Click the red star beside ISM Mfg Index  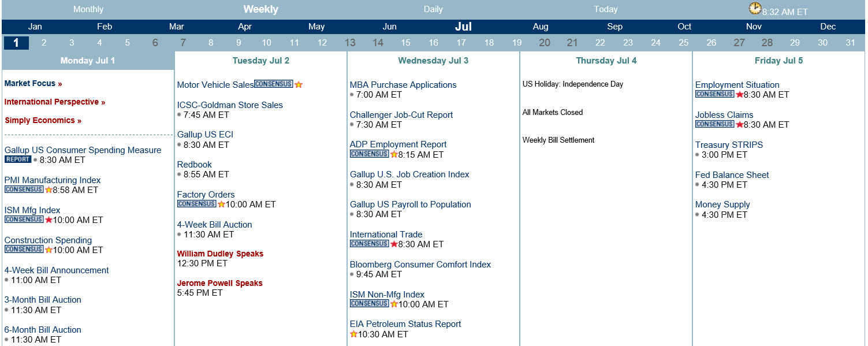pos(49,219)
